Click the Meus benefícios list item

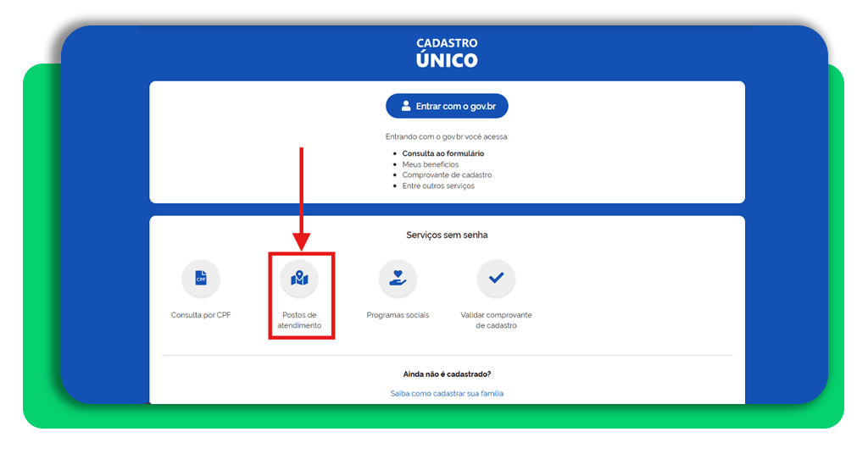pos(430,164)
